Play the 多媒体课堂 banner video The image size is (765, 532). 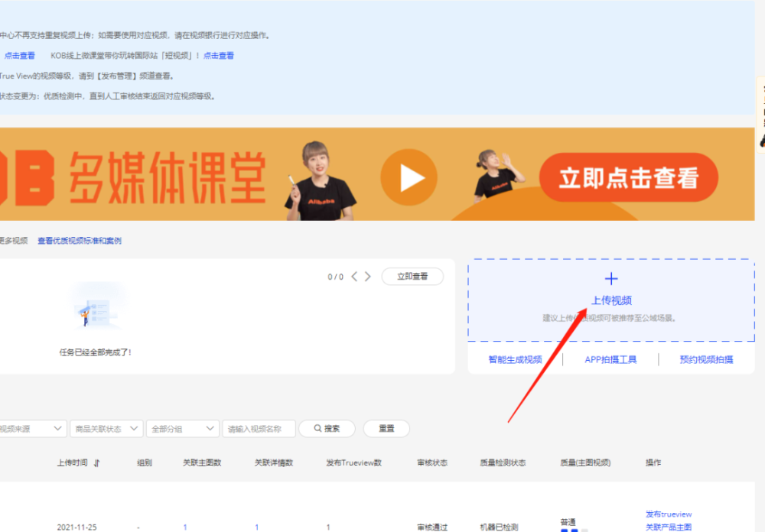click(x=409, y=177)
